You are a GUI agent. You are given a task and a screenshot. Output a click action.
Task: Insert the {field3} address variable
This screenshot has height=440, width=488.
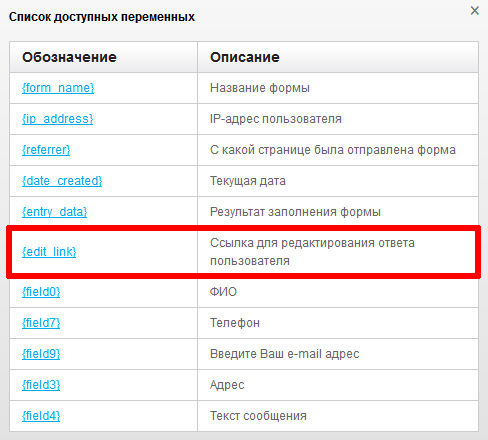click(x=41, y=385)
